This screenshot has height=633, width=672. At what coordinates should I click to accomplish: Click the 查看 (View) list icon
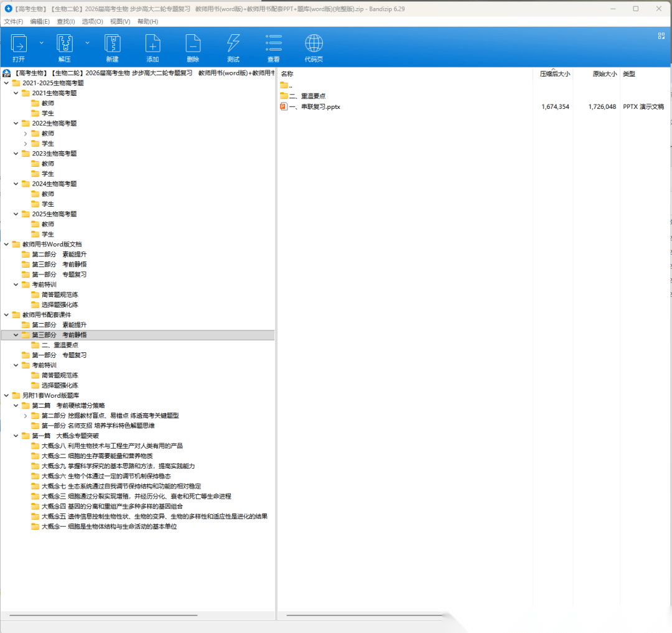pyautogui.click(x=274, y=44)
